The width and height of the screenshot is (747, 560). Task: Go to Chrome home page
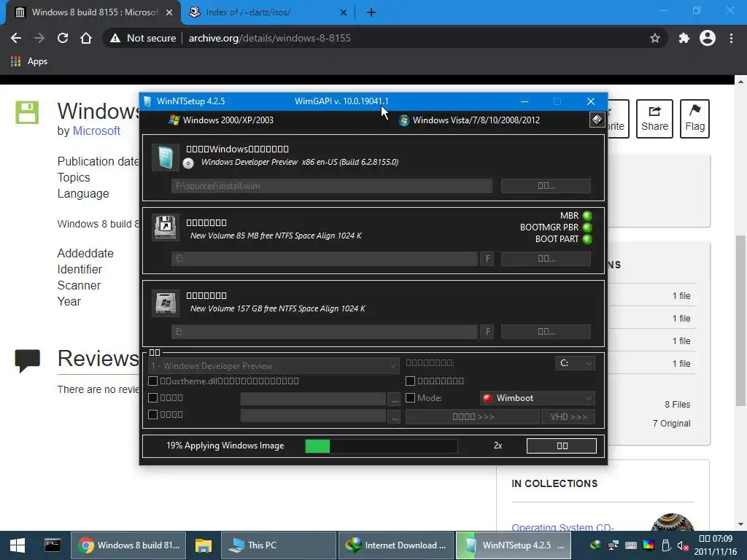coord(86,38)
